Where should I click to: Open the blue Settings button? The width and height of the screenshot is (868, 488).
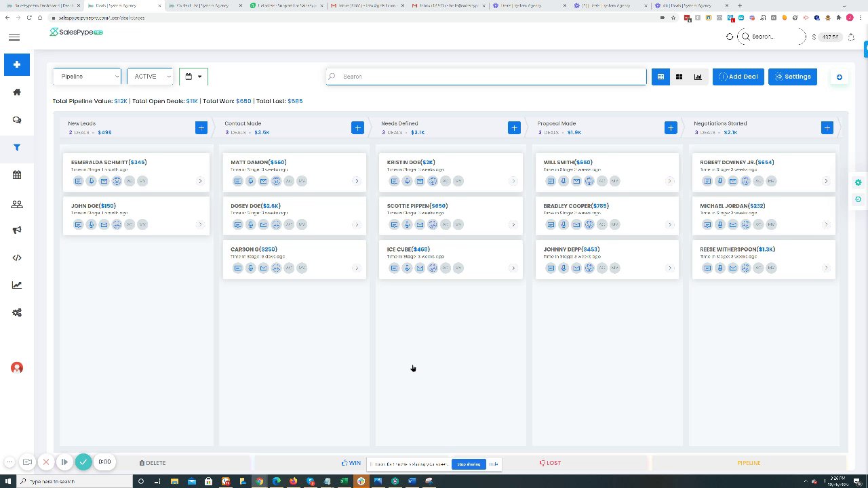[x=793, y=77]
